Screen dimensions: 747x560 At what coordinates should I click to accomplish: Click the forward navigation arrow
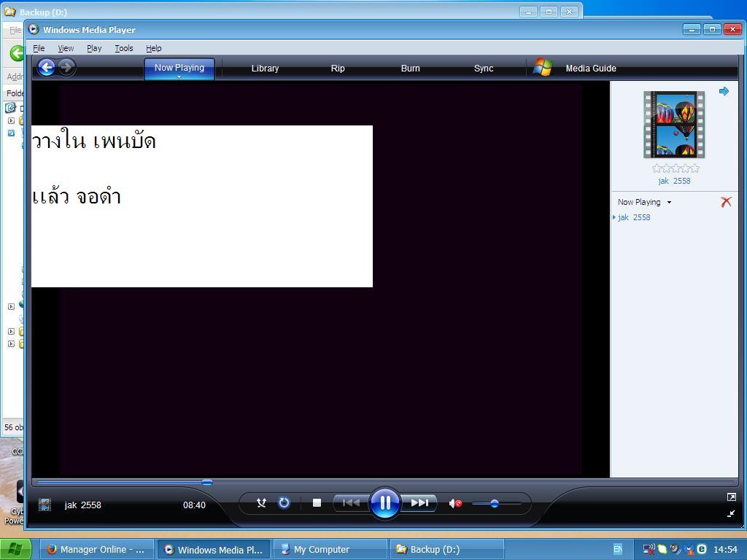click(66, 67)
